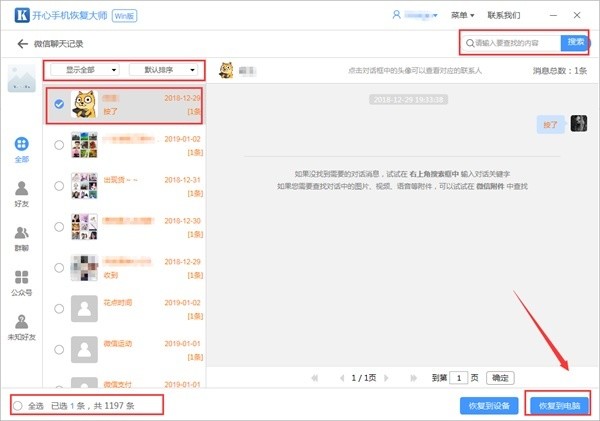Select the 公众号 sidebar category

pos(21,284)
